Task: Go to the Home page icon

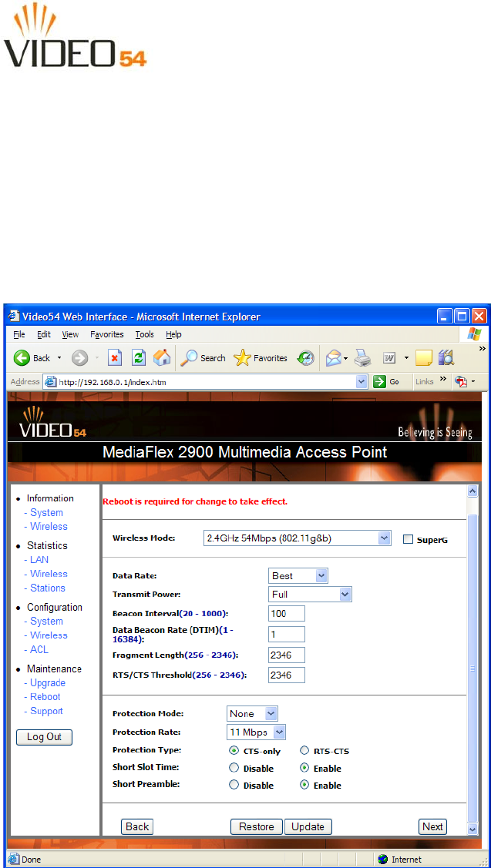Action: 162,358
